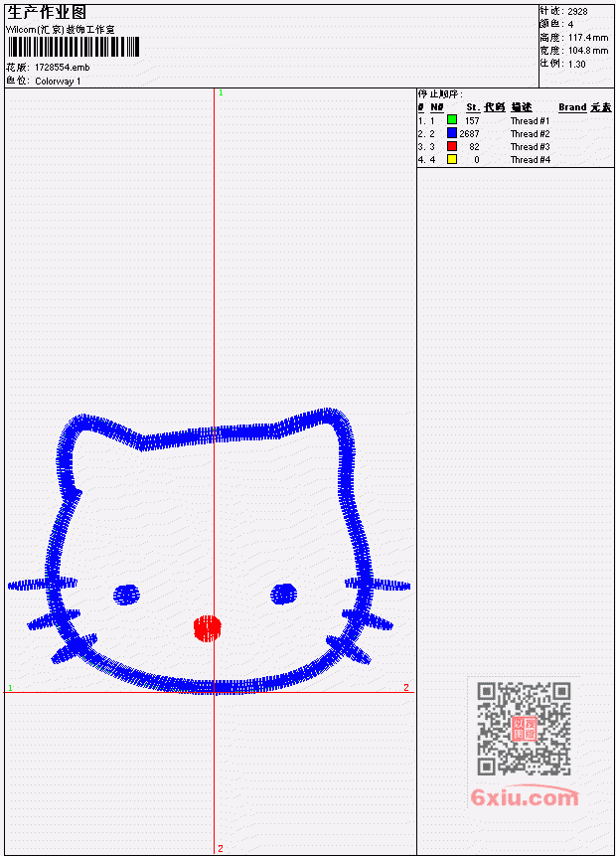Click the height value '117.4 mm'

coord(588,37)
